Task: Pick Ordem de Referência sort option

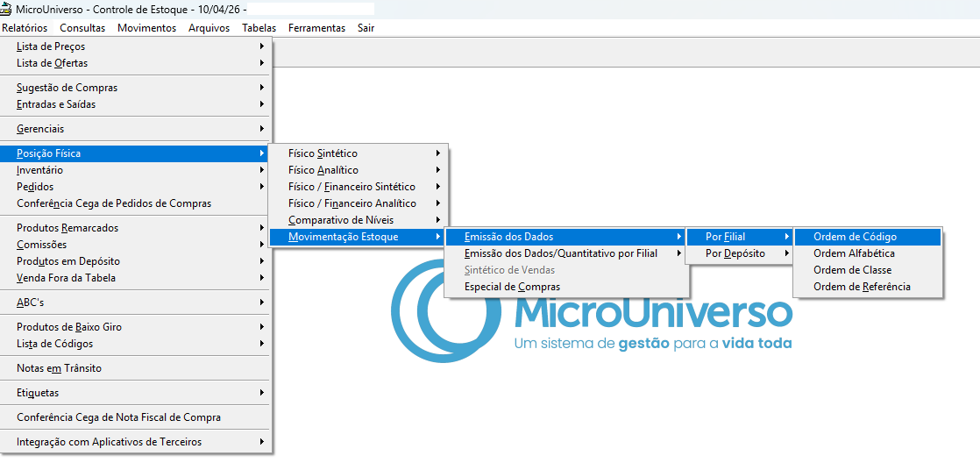Action: click(x=862, y=287)
